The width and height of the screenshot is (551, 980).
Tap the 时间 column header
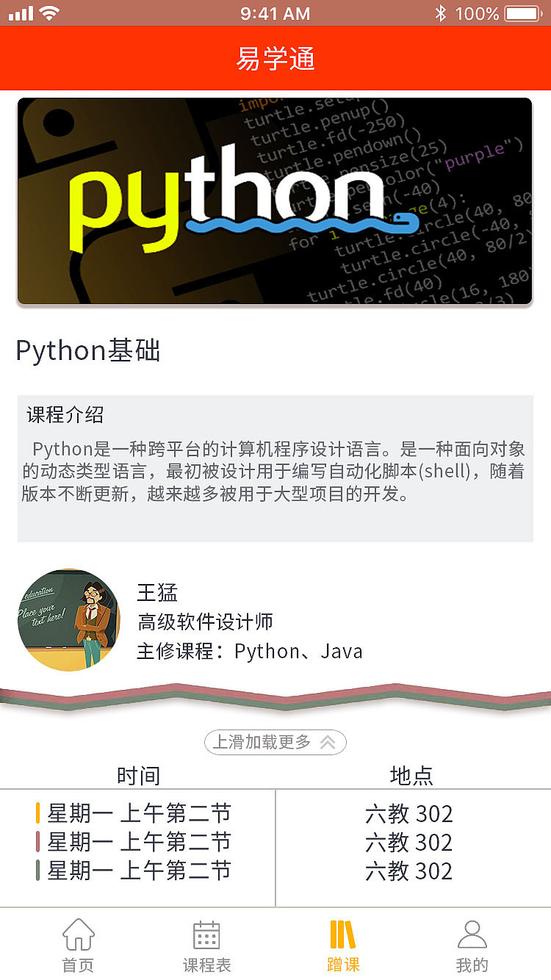click(x=138, y=776)
